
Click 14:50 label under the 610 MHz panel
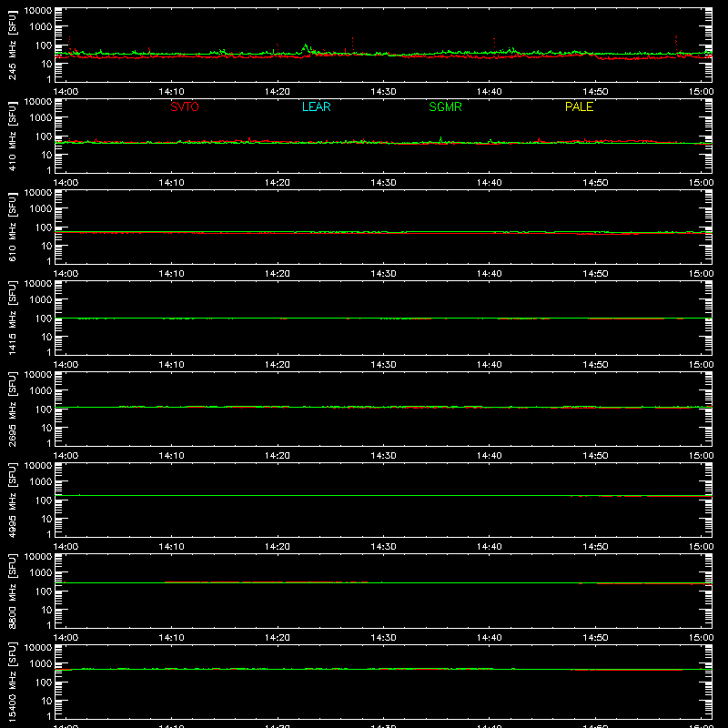point(595,274)
